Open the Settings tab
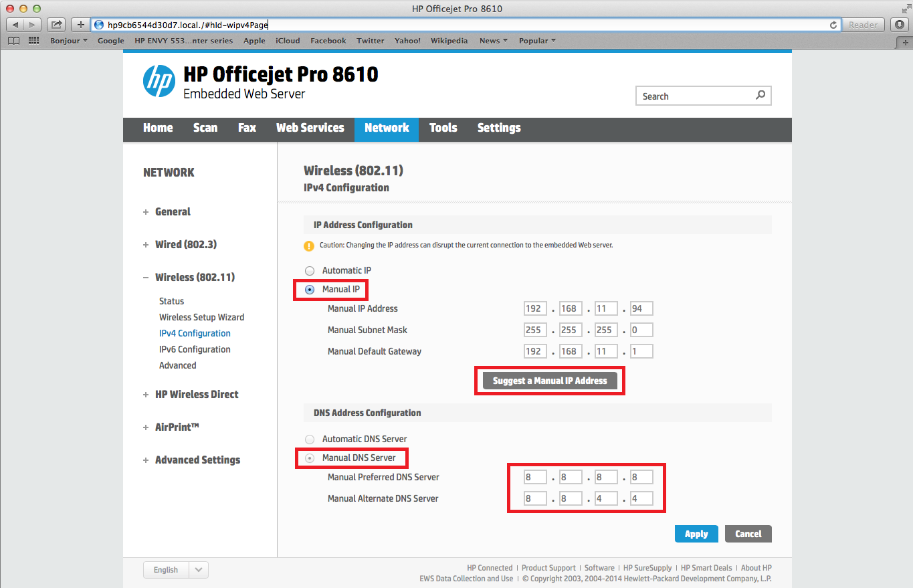 click(x=499, y=128)
